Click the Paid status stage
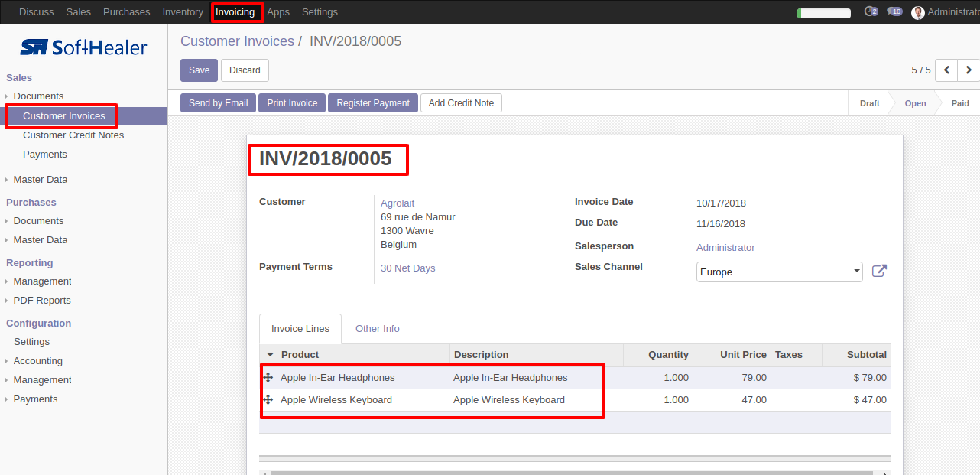 [x=960, y=103]
